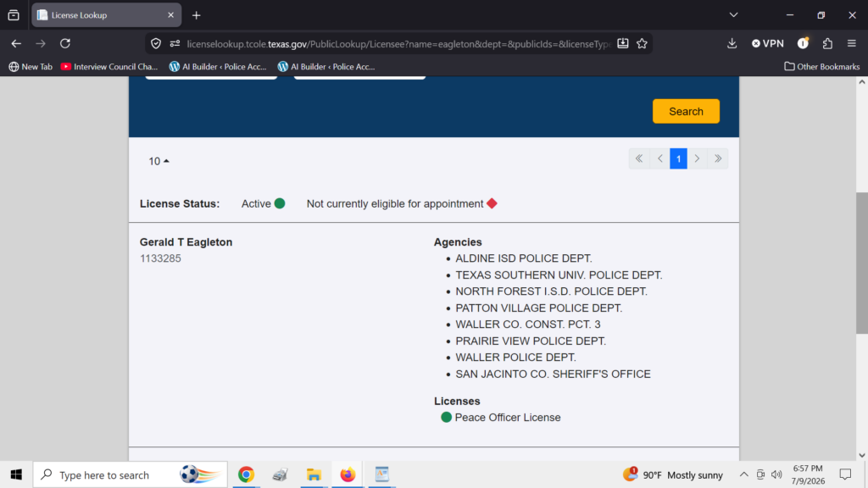Screen dimensions: 868x488
Task: Jump to first page of results
Action: click(639, 158)
